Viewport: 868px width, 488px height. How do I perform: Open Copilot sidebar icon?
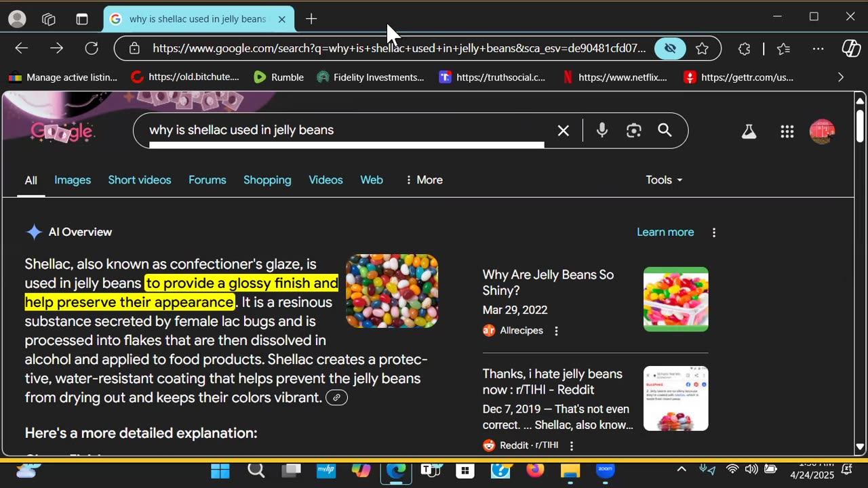[851, 48]
